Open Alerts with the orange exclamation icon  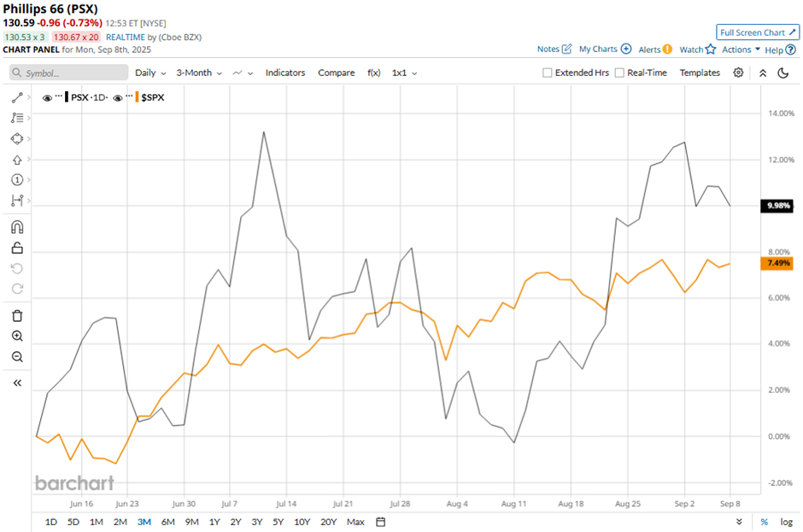tap(667, 50)
